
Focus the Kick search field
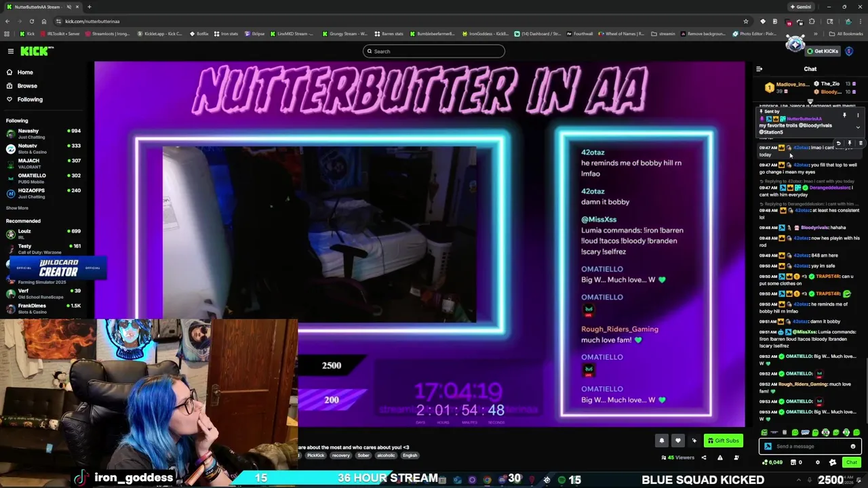(434, 51)
